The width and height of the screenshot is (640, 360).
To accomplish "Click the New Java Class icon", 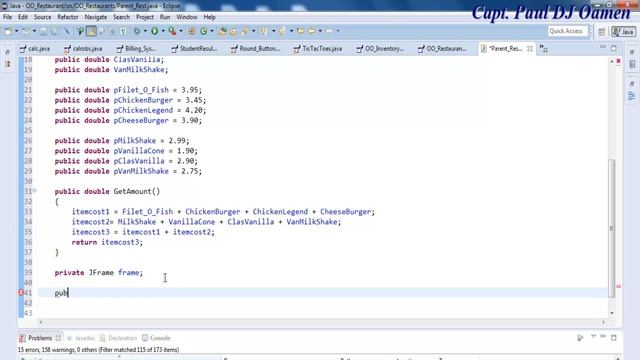I will (x=203, y=31).
